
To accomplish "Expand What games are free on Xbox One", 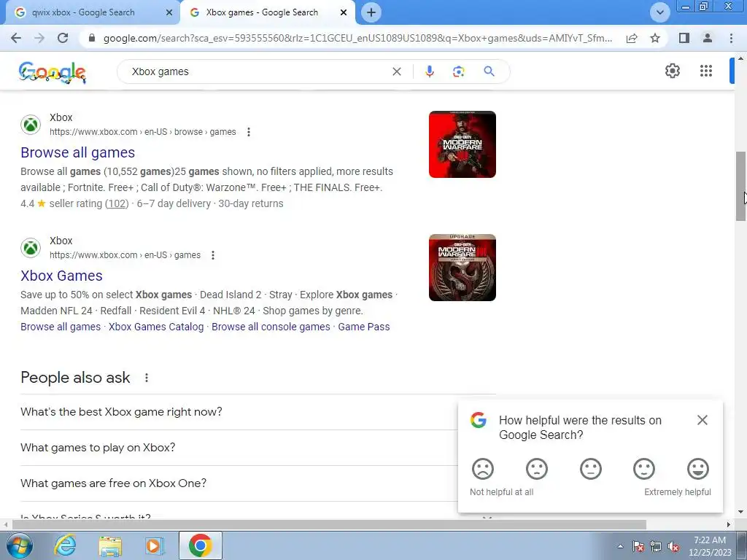I will pyautogui.click(x=239, y=483).
